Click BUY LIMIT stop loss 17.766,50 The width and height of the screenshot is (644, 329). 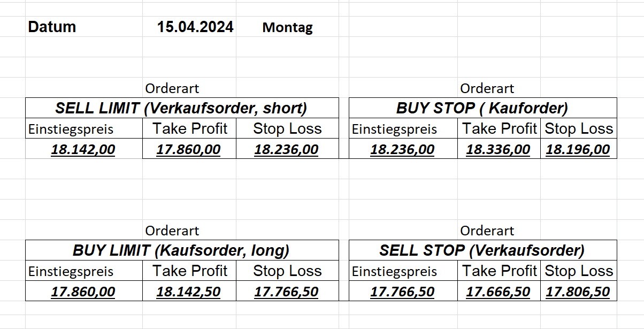coord(286,292)
